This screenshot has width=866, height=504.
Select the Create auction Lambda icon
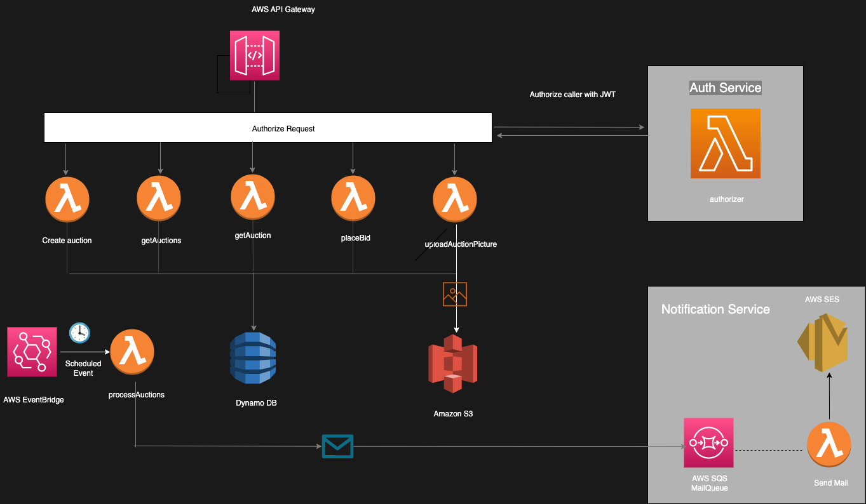(67, 200)
